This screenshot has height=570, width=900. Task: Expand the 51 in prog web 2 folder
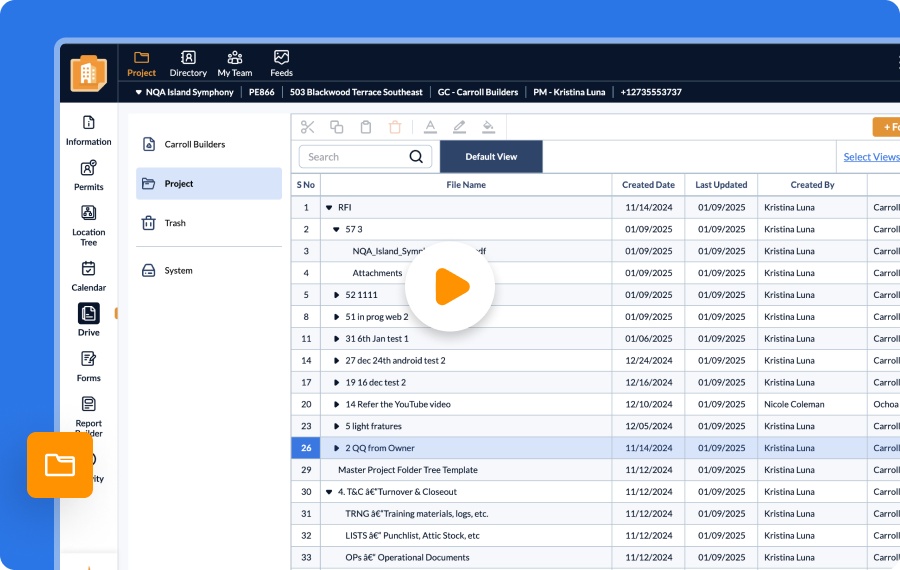click(336, 317)
